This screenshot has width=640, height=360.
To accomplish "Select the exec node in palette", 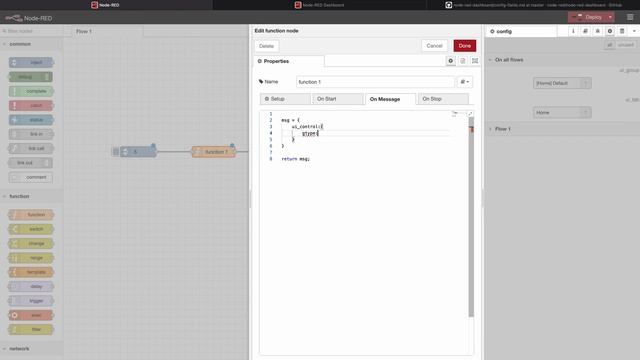I will coord(31,315).
